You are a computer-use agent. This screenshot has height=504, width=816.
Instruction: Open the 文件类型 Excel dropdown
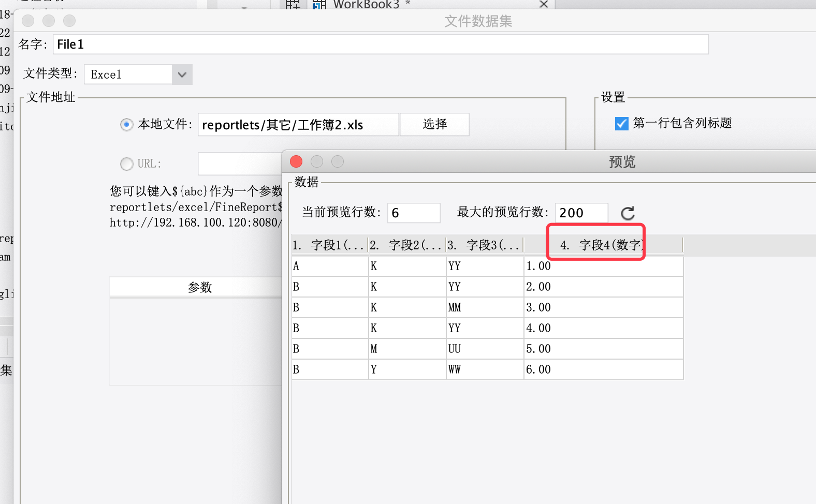(138, 75)
